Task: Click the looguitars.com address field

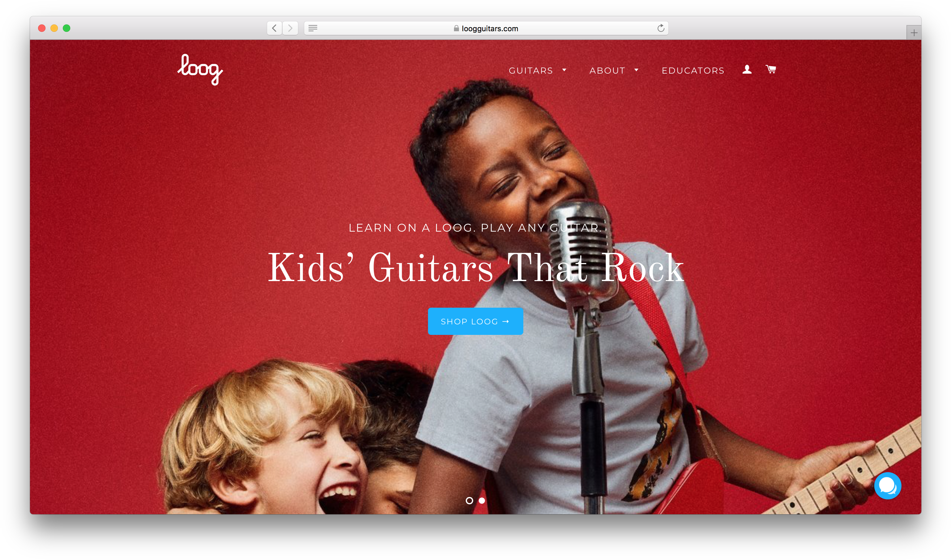Action: coord(486,28)
